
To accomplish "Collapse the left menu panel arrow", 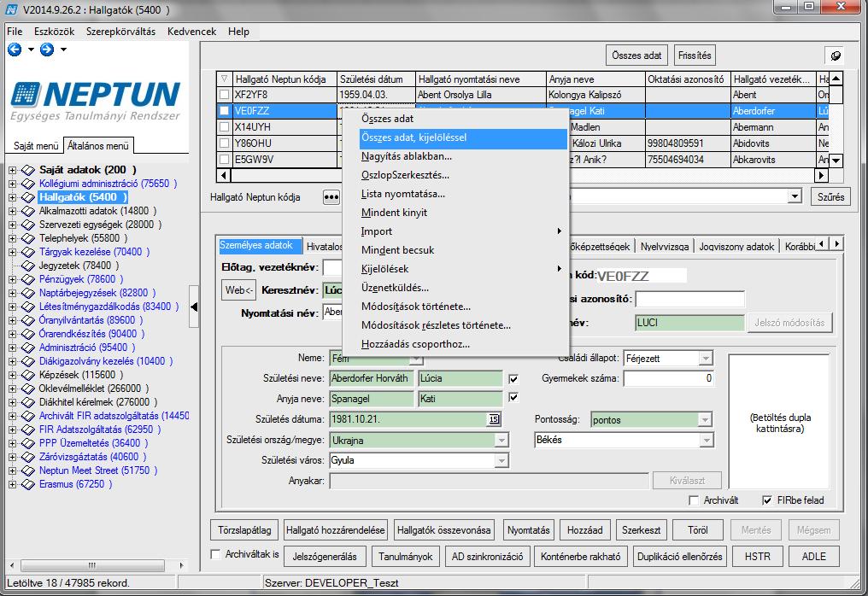I will tap(194, 307).
